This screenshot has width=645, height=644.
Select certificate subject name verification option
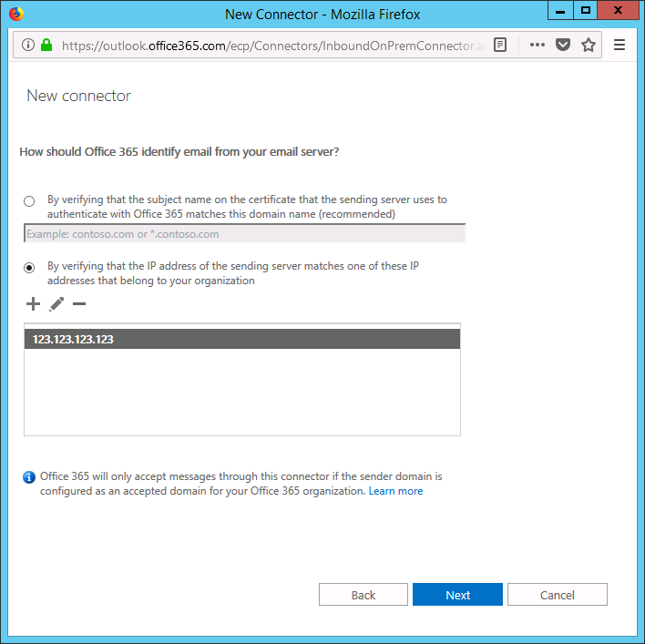tap(29, 201)
